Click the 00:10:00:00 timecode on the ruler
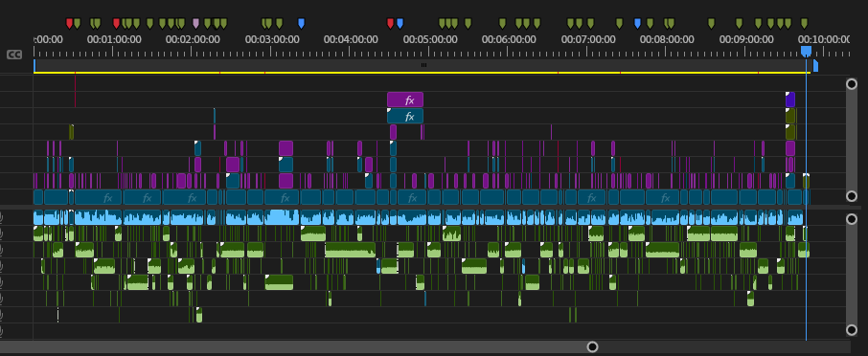Viewport: 868px width, 356px height. tap(824, 40)
